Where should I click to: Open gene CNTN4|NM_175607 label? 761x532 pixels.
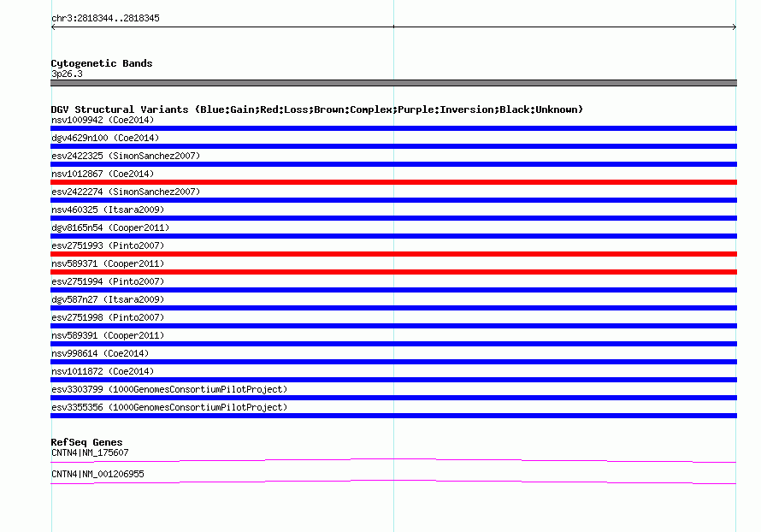90,452
